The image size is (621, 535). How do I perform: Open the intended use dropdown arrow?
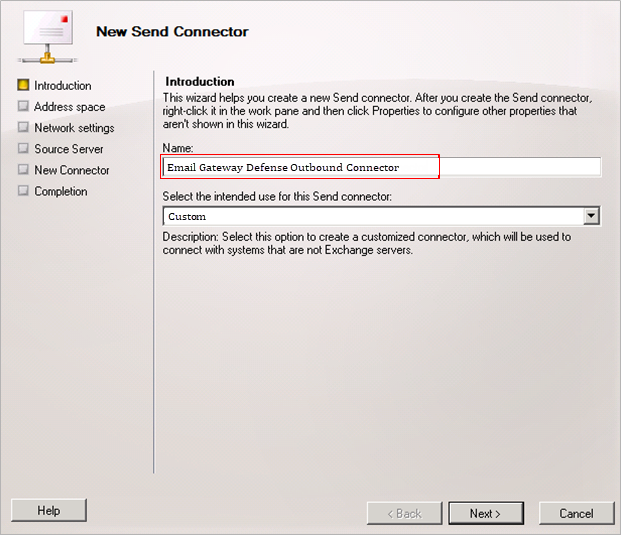tap(591, 216)
